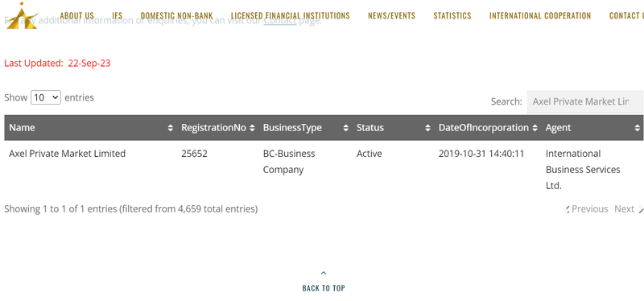Viewport: 644px width, 301px height.
Task: Sort table by Agent column
Action: pyautogui.click(x=592, y=128)
